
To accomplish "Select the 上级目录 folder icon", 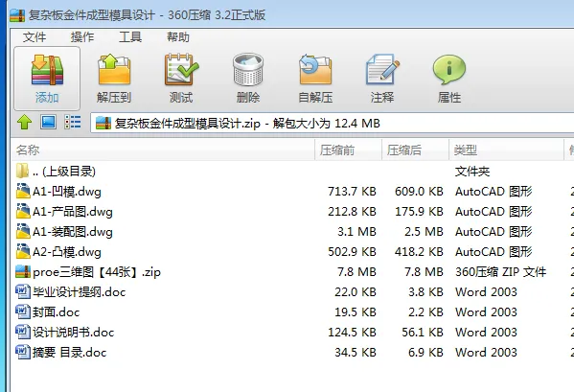I will click(x=22, y=171).
